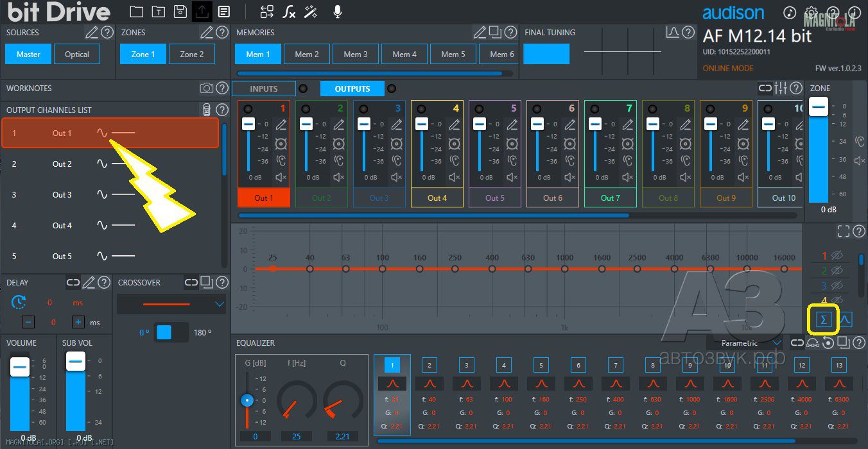Mute output channel 7
The height and width of the screenshot is (449, 868).
tap(628, 178)
